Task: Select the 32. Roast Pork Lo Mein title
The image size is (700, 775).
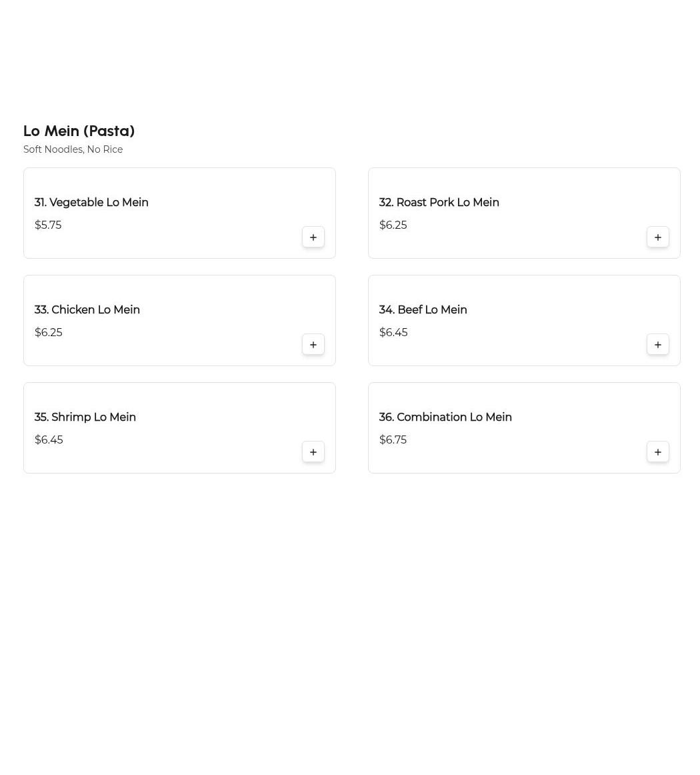Action: (x=439, y=203)
